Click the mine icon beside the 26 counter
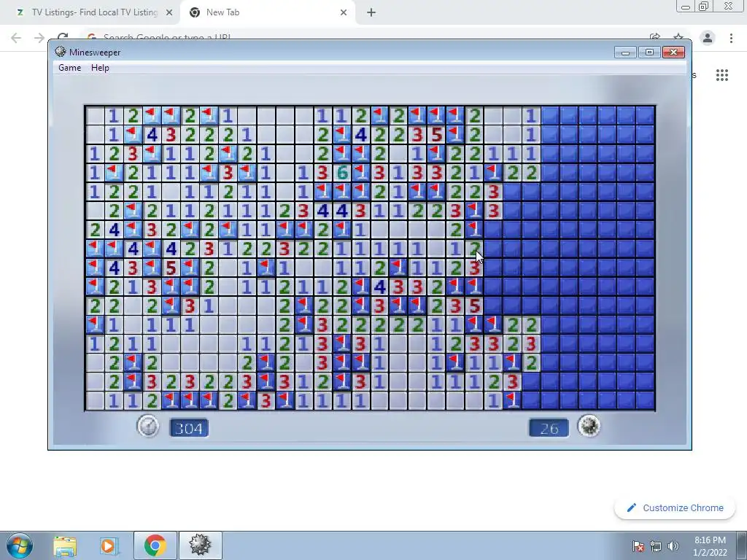 589,426
